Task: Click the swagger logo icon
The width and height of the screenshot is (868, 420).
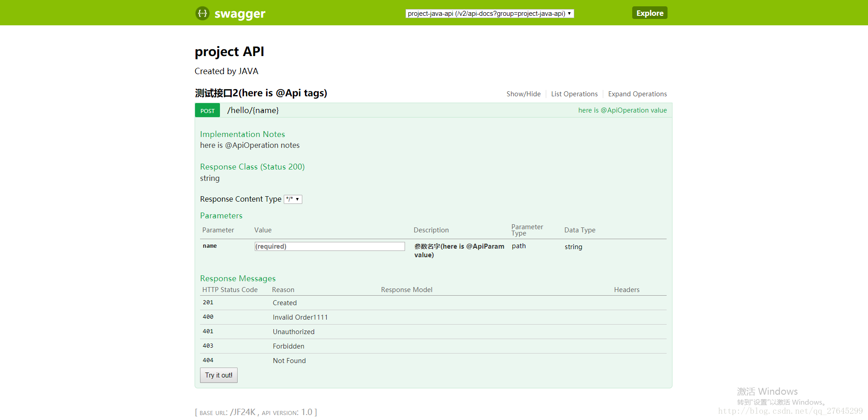Action: point(202,13)
